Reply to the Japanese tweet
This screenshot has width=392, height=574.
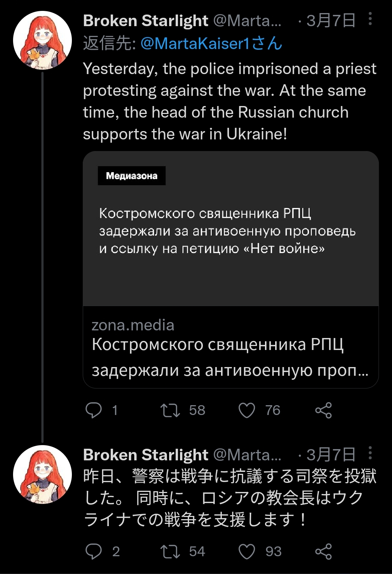(x=94, y=551)
